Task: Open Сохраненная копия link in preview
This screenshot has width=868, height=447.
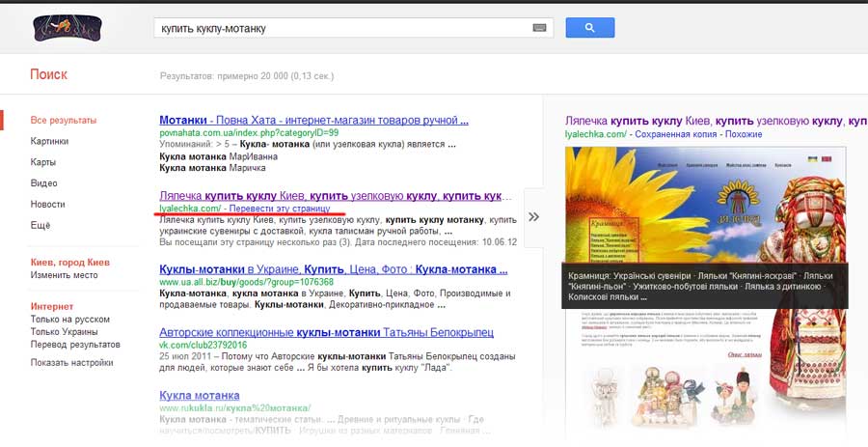Action: [x=676, y=134]
